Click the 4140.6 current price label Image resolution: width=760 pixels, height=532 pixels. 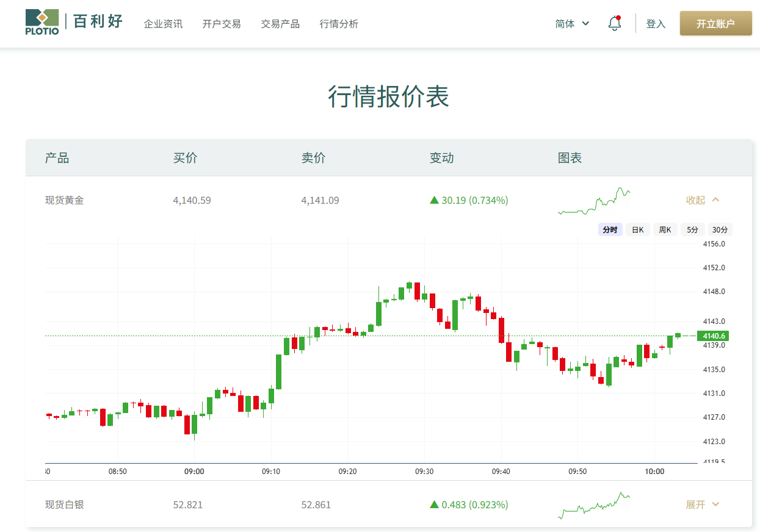pos(714,336)
